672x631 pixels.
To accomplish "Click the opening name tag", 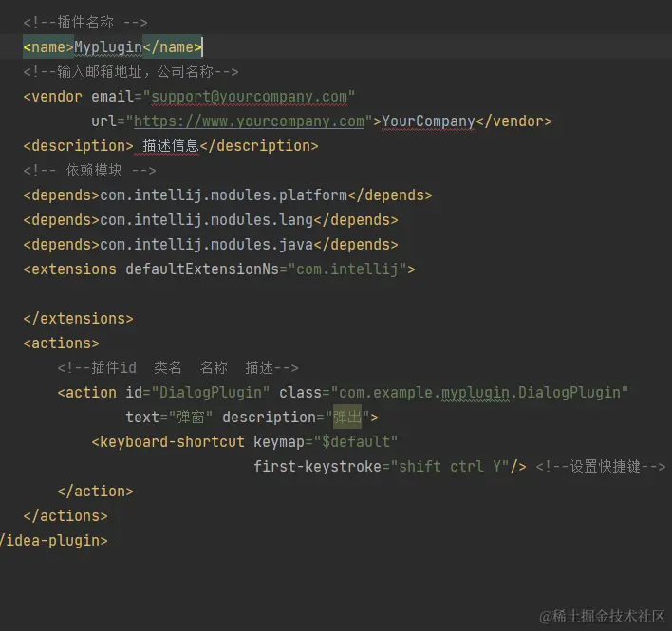I will (x=48, y=47).
